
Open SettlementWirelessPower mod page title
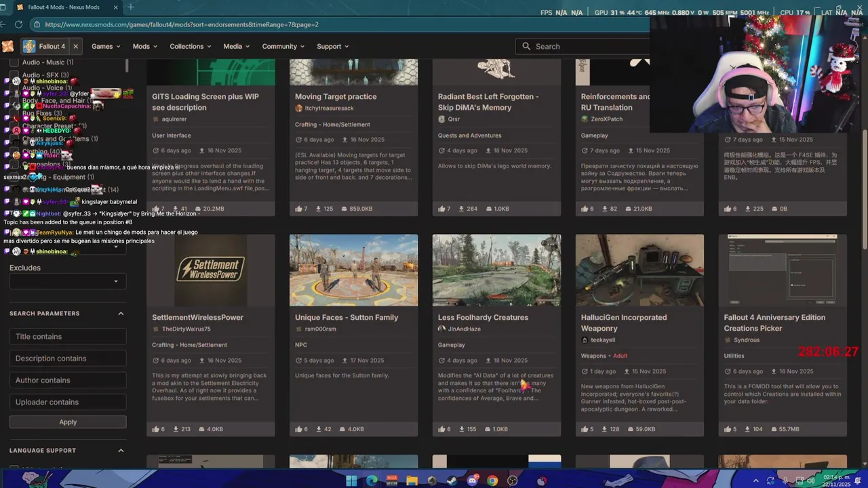pyautogui.click(x=197, y=317)
